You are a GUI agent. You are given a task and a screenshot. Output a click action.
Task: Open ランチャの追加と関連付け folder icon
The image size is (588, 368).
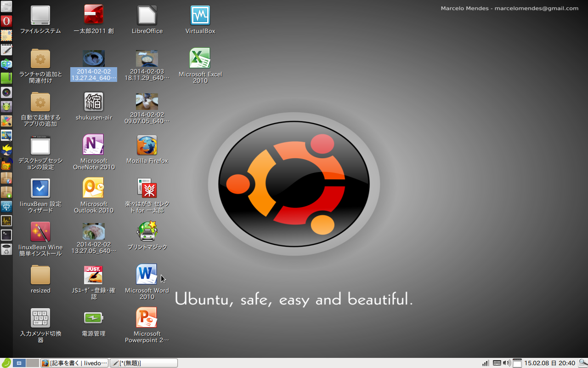(40, 59)
